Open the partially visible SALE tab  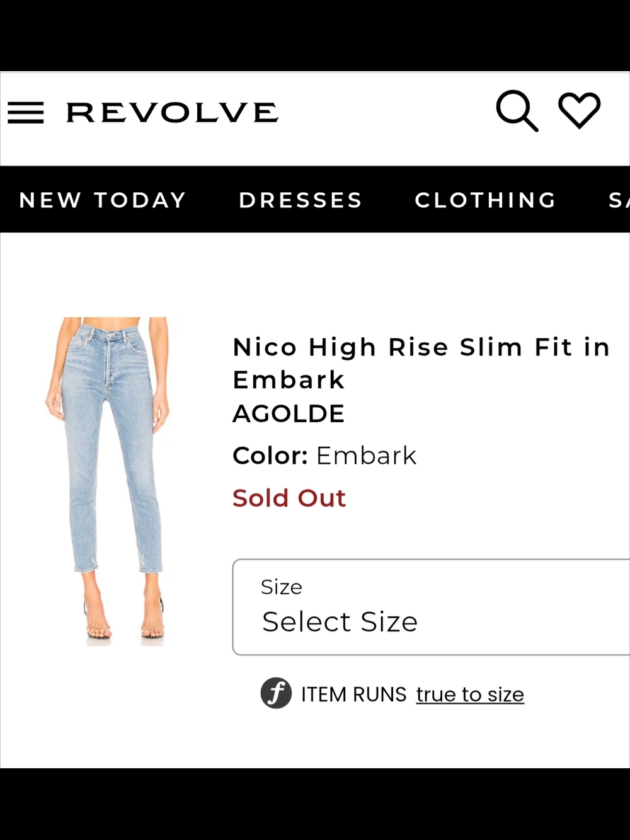click(x=617, y=200)
